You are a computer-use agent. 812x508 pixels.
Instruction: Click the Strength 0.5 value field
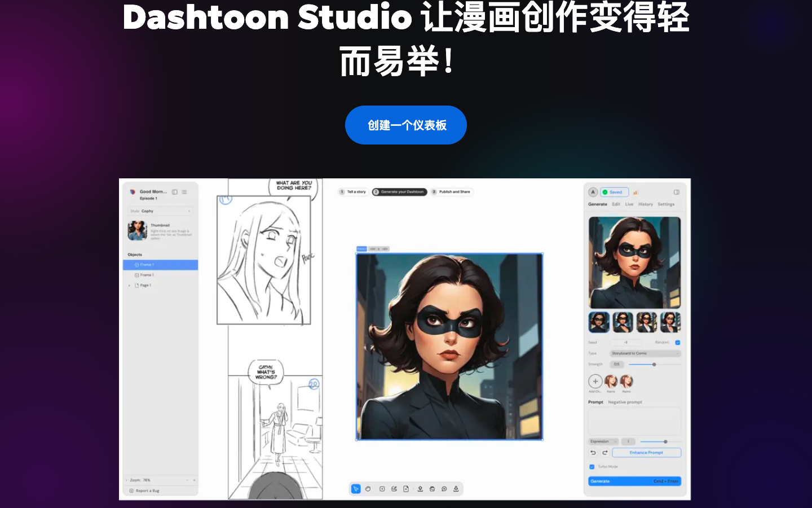(617, 365)
